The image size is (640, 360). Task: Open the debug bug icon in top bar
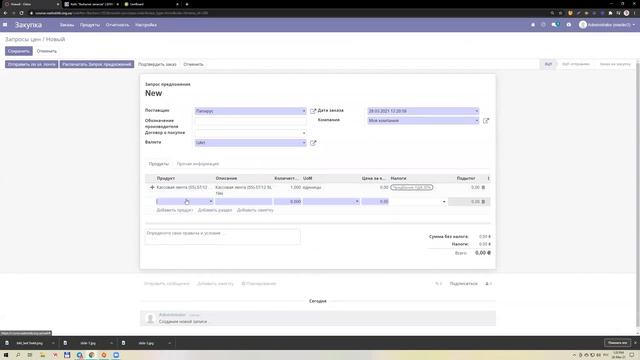(533, 25)
